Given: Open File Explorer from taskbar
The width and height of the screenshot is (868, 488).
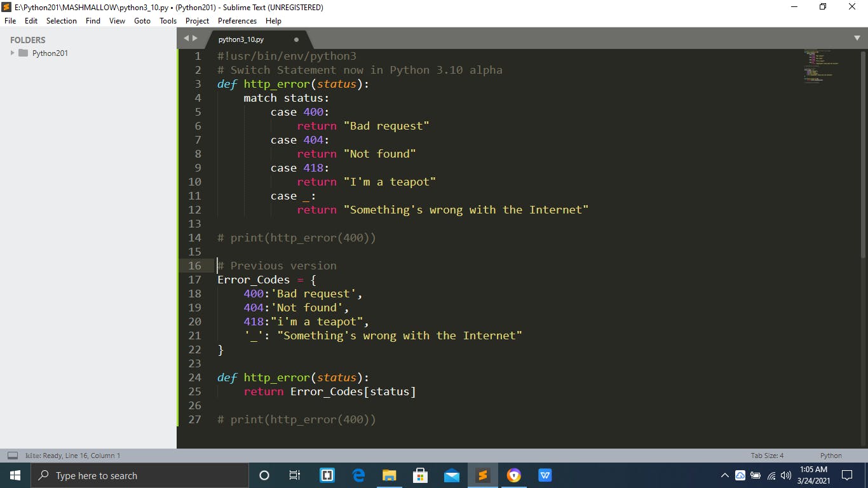Looking at the screenshot, I should click(390, 475).
